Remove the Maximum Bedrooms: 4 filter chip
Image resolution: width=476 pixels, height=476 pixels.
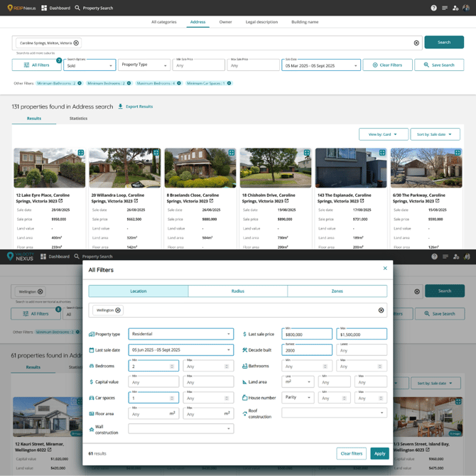point(179,83)
